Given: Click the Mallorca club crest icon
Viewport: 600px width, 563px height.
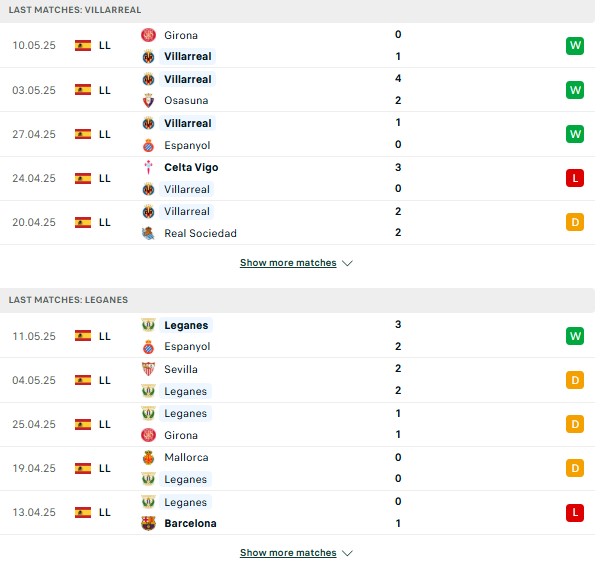Looking at the screenshot, I should 148,457.
